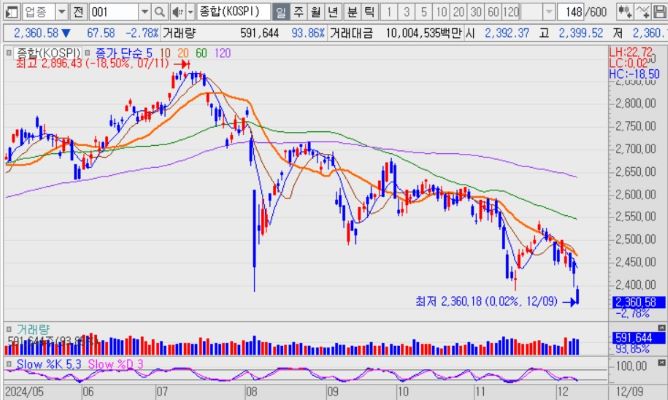Image resolution: width=668 pixels, height=400 pixels.
Task: Click the 최저 2,360.18 low annotation
Action: coord(486,302)
